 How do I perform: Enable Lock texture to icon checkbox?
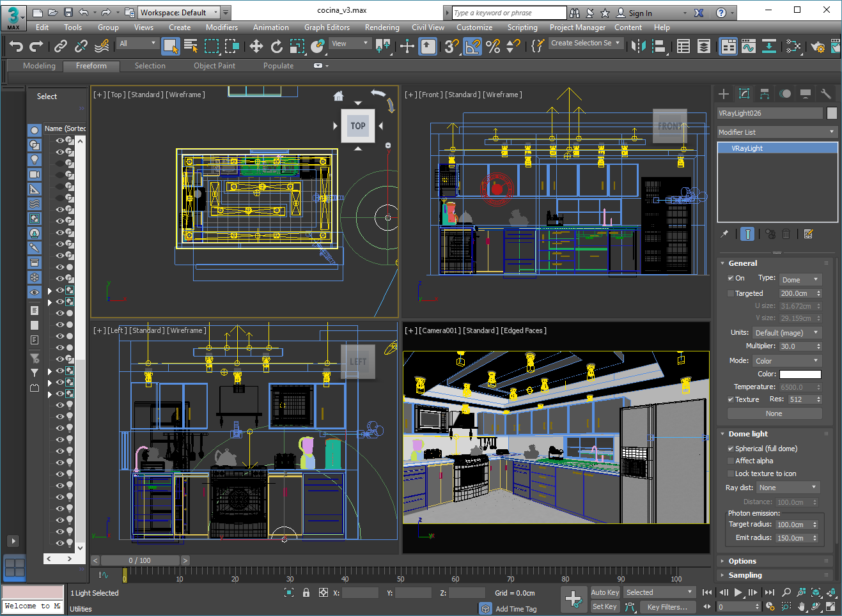[x=731, y=474]
